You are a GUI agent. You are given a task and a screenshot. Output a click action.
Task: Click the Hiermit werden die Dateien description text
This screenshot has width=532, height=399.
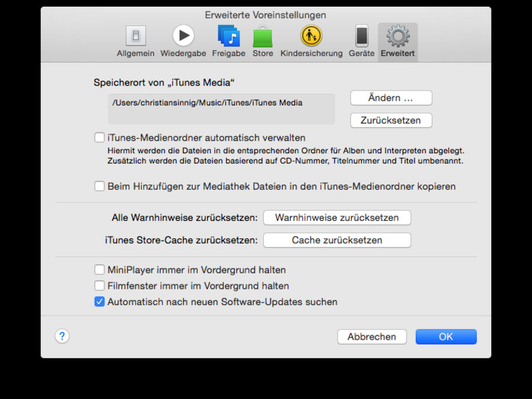pos(285,155)
